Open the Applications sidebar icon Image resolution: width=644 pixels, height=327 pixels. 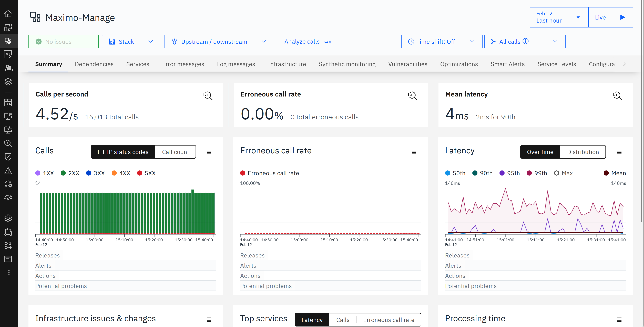tap(8, 41)
